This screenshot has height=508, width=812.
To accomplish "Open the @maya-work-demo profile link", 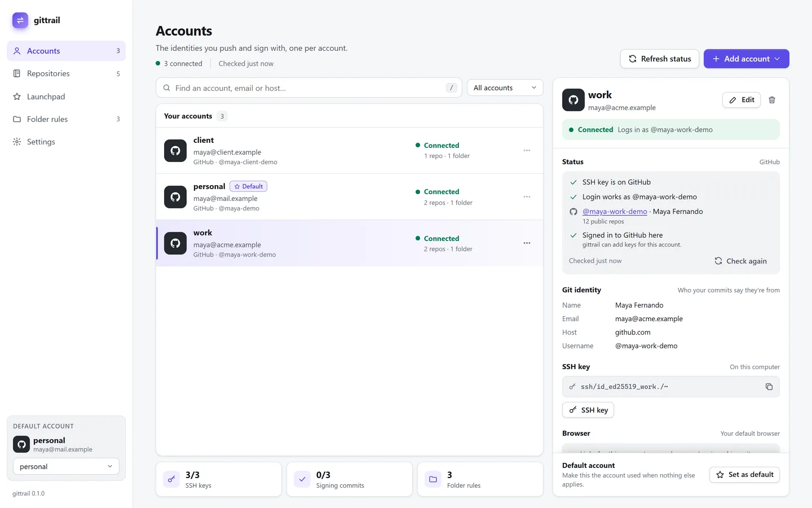I will click(x=615, y=212).
